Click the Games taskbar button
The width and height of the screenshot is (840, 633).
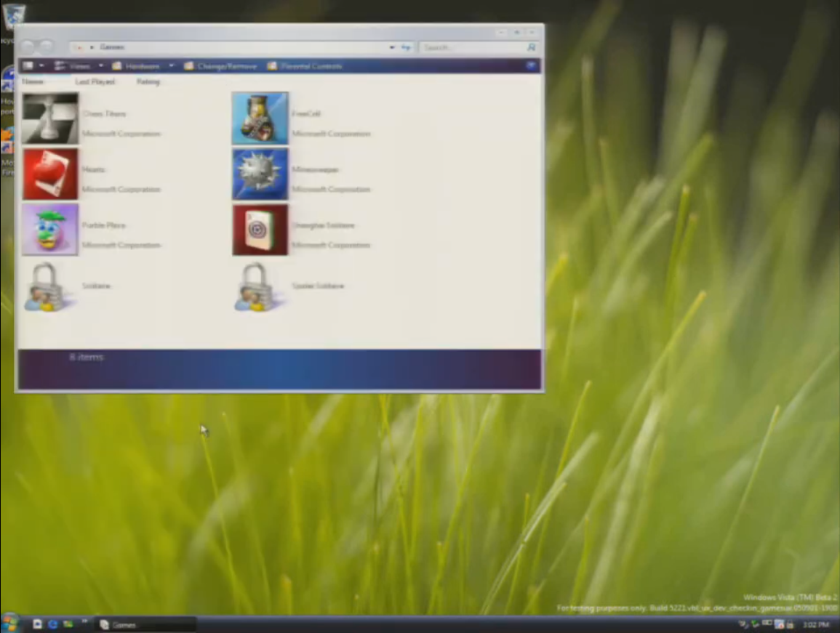click(146, 624)
